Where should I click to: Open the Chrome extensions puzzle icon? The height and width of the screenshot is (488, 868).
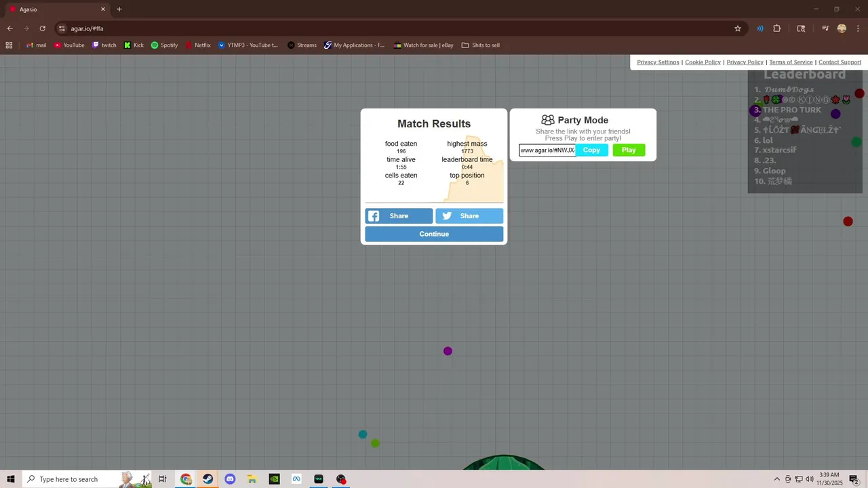pos(777,28)
